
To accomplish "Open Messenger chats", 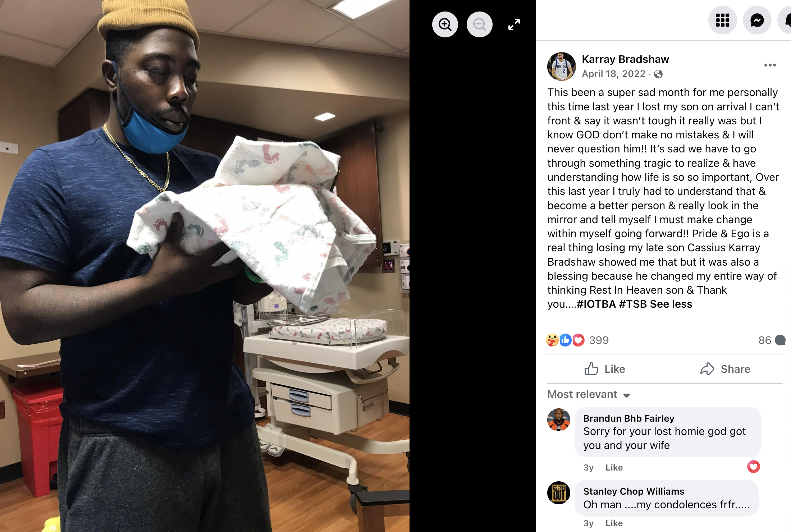I will click(757, 20).
